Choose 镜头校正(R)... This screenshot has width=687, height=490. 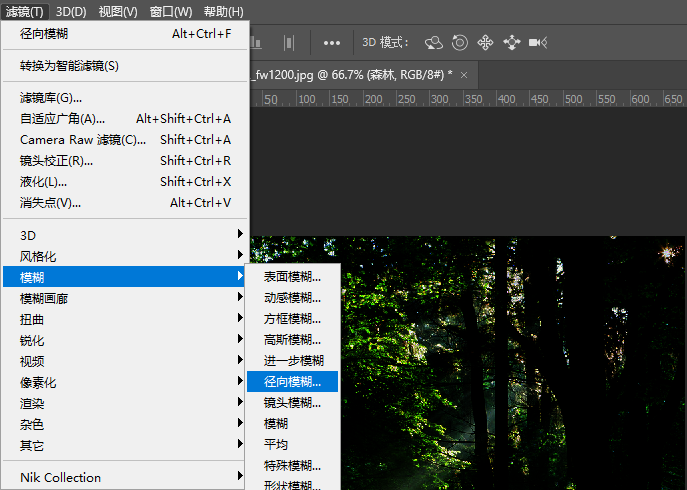point(125,161)
